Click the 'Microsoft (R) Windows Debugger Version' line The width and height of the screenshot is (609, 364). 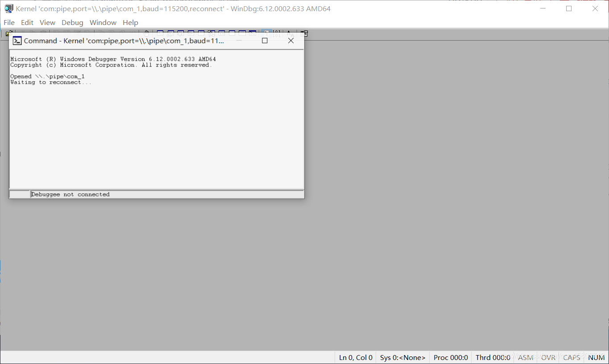click(113, 59)
